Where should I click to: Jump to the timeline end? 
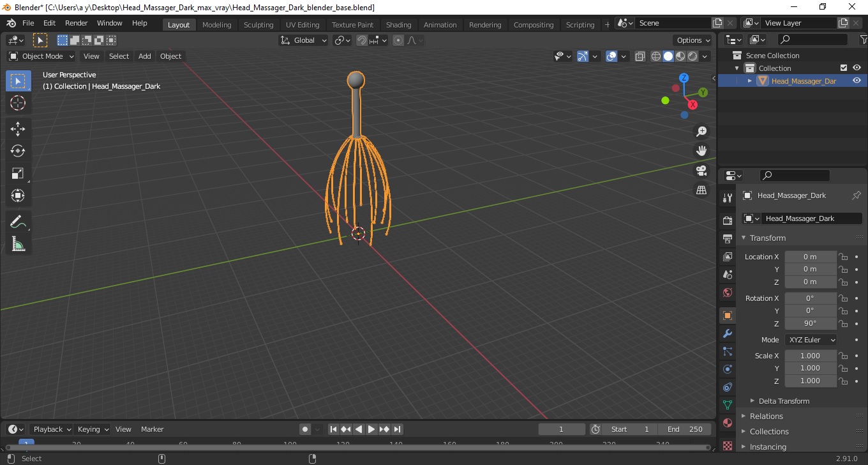[x=397, y=429]
